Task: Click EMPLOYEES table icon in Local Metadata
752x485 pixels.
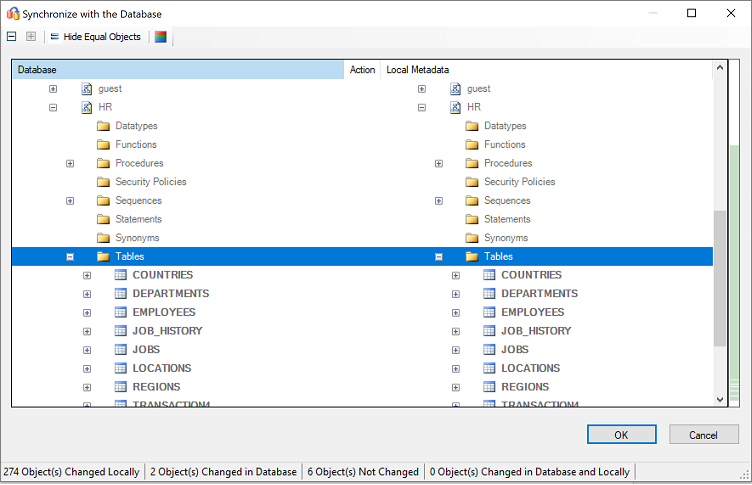Action: pyautogui.click(x=489, y=312)
